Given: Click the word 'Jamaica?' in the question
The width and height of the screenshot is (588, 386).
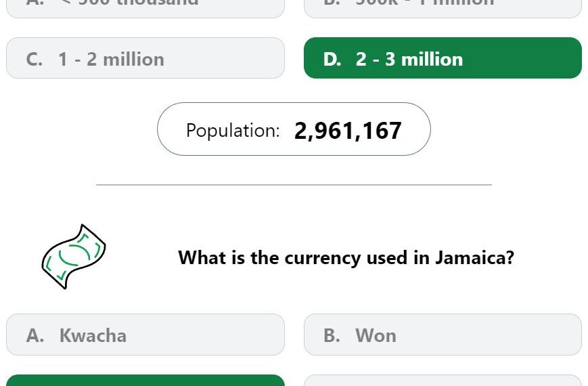Looking at the screenshot, I should click(x=474, y=257).
